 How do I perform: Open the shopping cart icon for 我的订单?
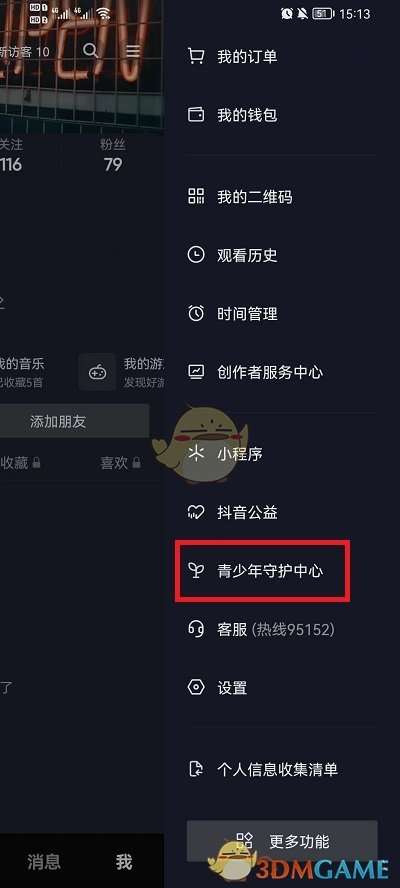click(196, 57)
